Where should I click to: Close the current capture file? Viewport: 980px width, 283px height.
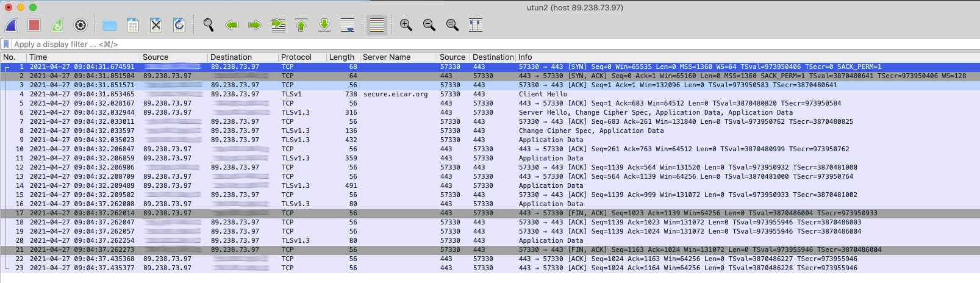(156, 25)
